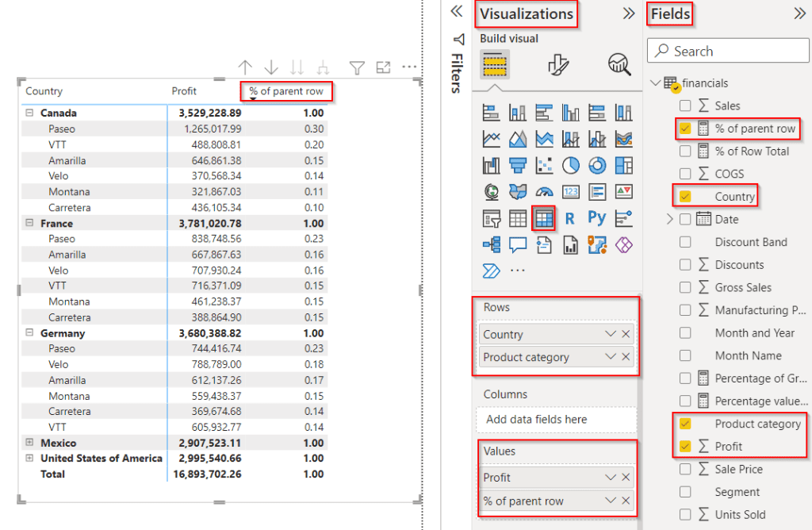
Task: Expand the Mexico row group
Action: click(29, 443)
